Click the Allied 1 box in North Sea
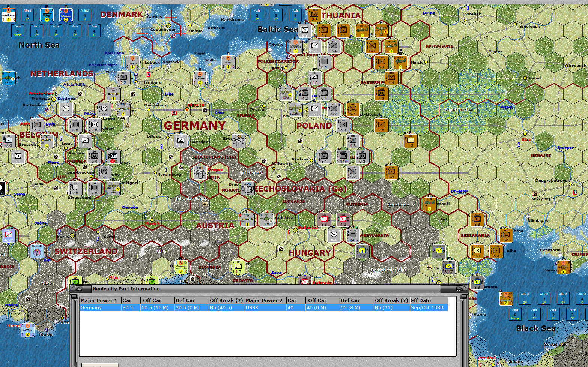 pyautogui.click(x=27, y=15)
